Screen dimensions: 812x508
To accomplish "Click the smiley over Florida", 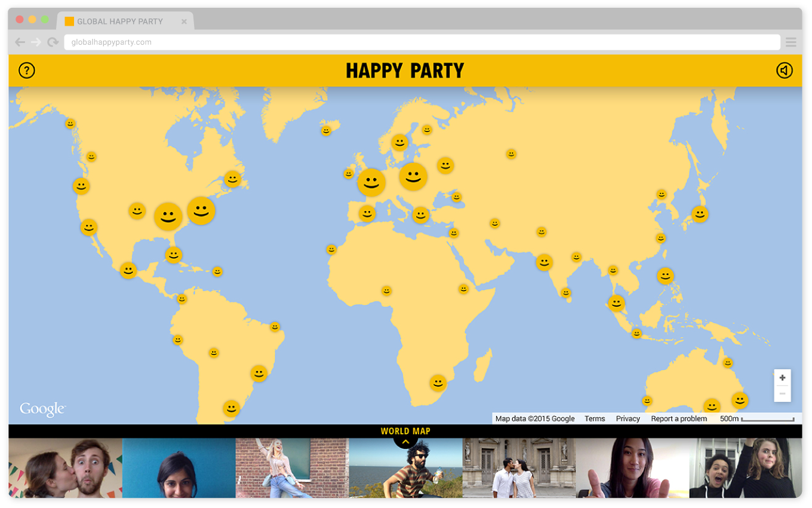I will (174, 255).
